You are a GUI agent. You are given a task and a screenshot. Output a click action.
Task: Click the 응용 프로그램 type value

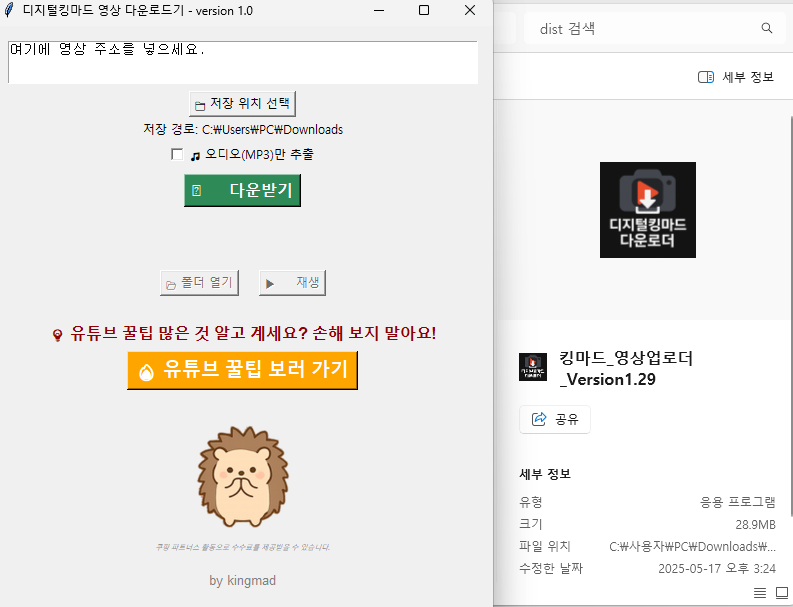pyautogui.click(x=737, y=502)
